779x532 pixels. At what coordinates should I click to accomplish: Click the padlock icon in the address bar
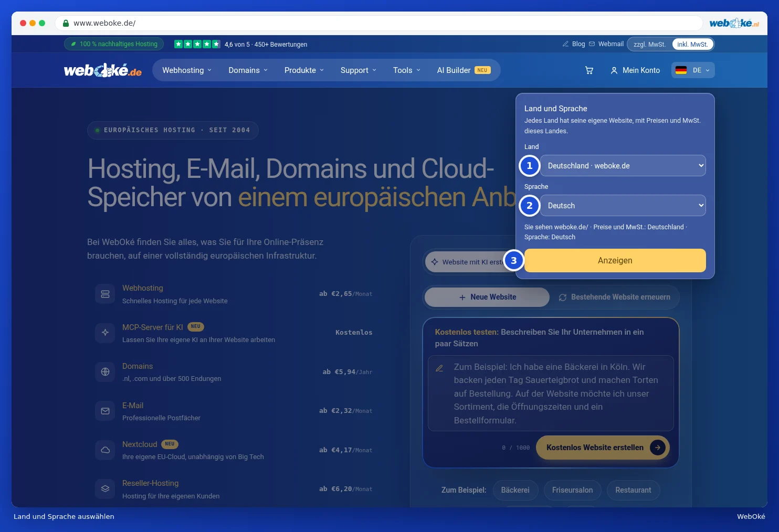tap(66, 23)
